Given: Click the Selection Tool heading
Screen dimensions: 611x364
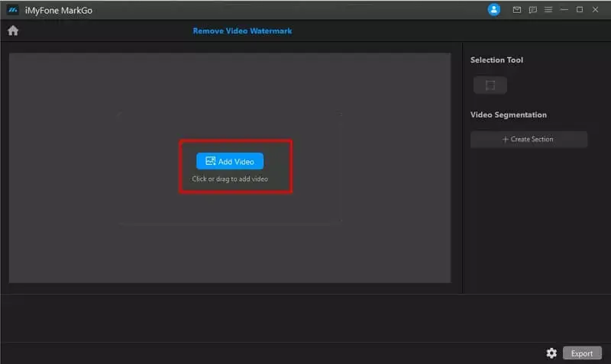Looking at the screenshot, I should [496, 60].
